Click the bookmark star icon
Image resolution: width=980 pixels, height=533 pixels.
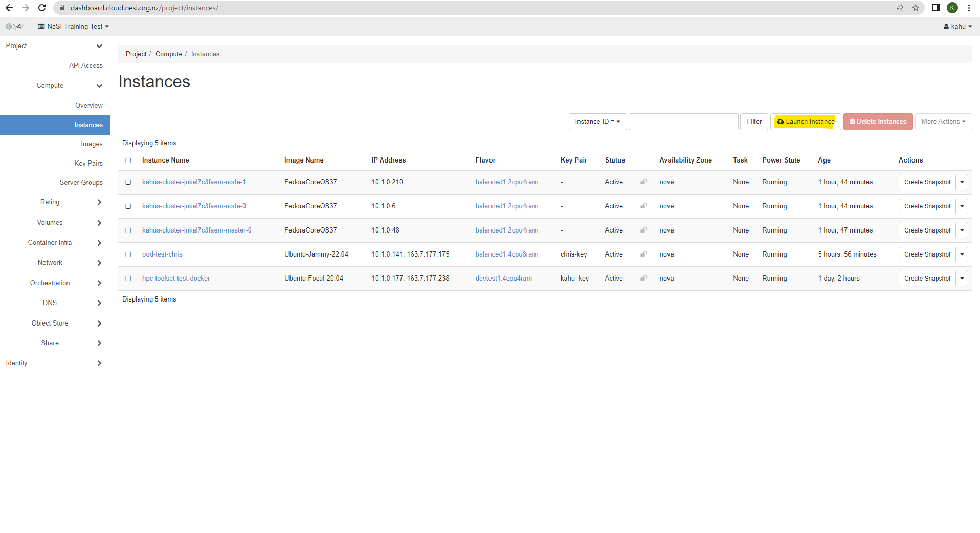tap(916, 8)
